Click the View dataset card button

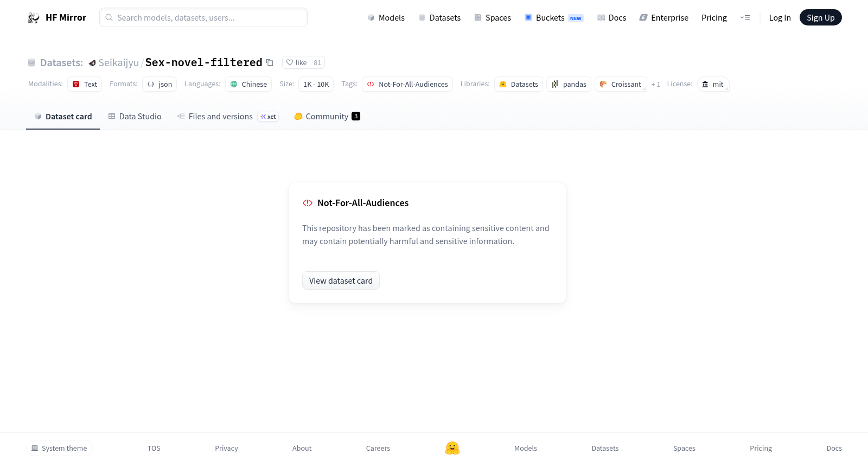[341, 280]
